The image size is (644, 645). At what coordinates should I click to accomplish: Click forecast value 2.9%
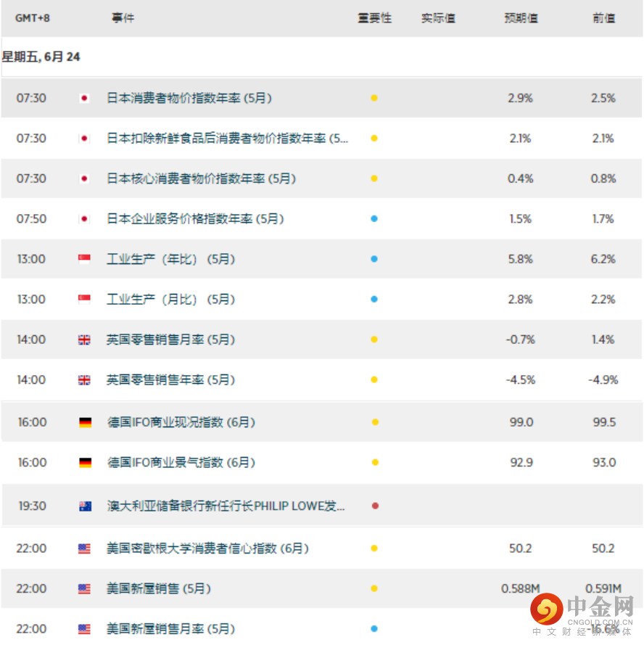[520, 99]
